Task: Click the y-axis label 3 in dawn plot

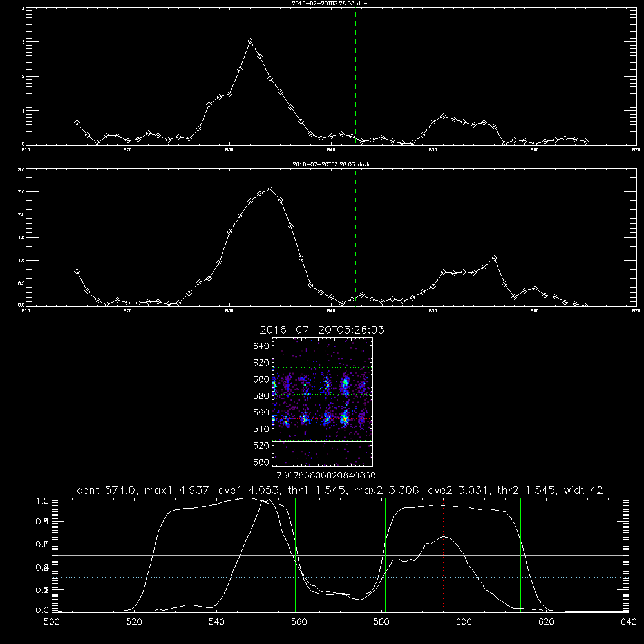Action: pyautogui.click(x=23, y=42)
